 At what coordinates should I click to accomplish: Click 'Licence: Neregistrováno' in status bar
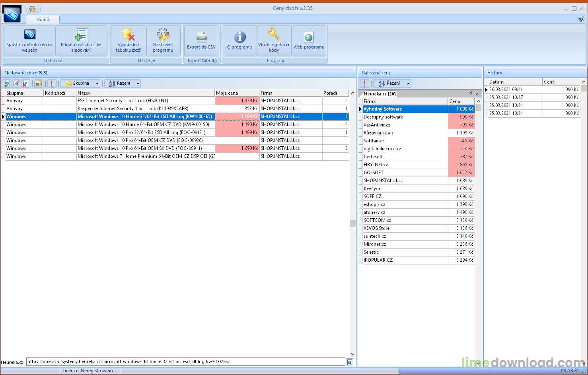pyautogui.click(x=88, y=371)
